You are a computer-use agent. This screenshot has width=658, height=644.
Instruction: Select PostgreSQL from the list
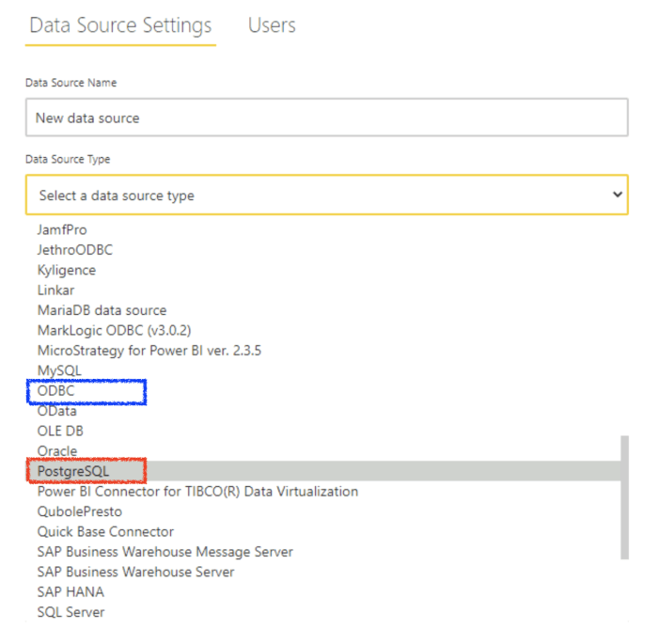point(73,471)
